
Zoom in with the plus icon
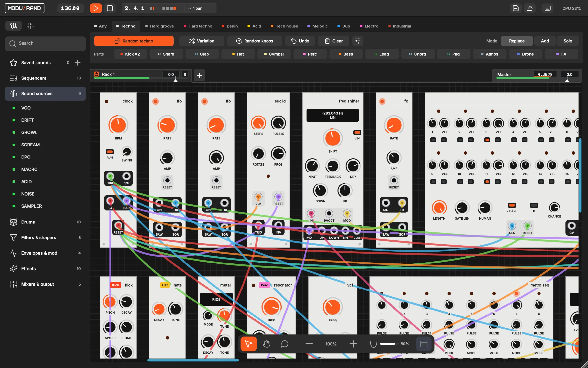point(353,344)
